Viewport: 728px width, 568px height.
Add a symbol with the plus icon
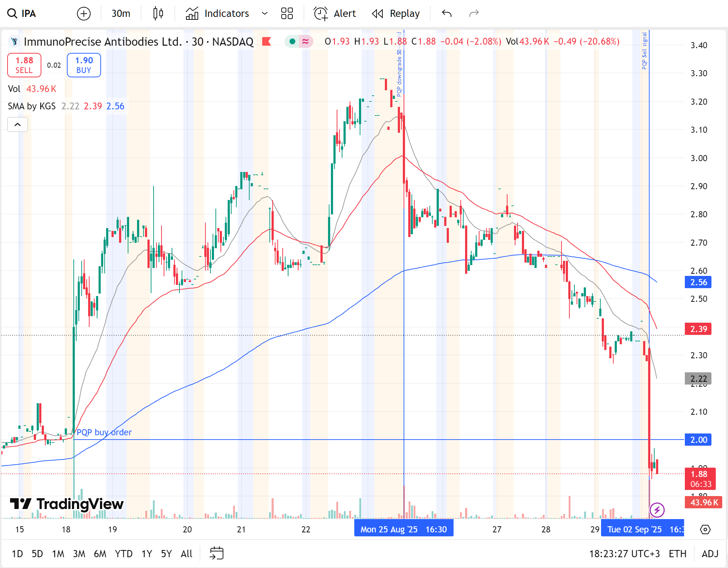pos(83,14)
